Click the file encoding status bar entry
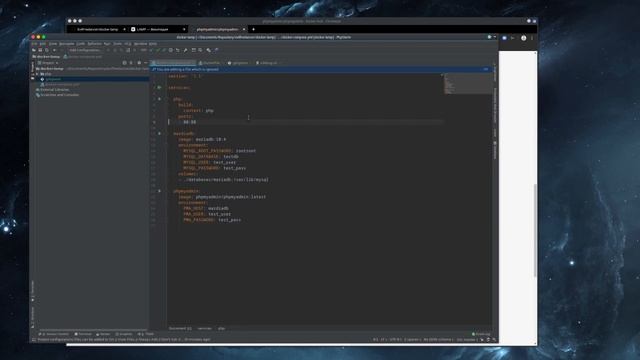The width and height of the screenshot is (640, 360). pos(396,340)
